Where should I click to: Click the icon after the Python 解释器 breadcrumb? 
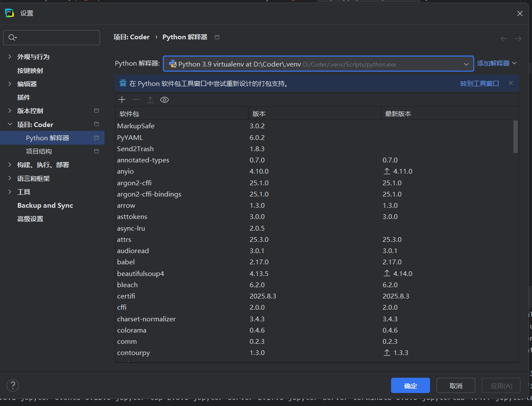[x=217, y=37]
